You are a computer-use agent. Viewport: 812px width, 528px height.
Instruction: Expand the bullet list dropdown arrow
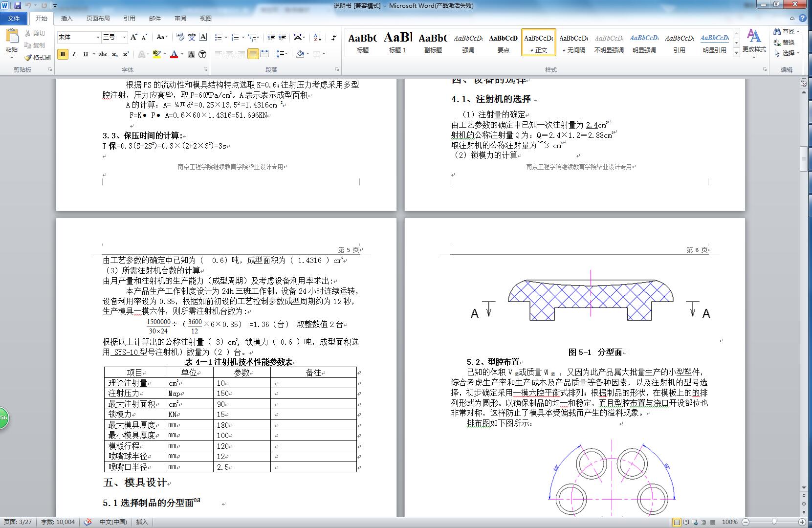225,37
